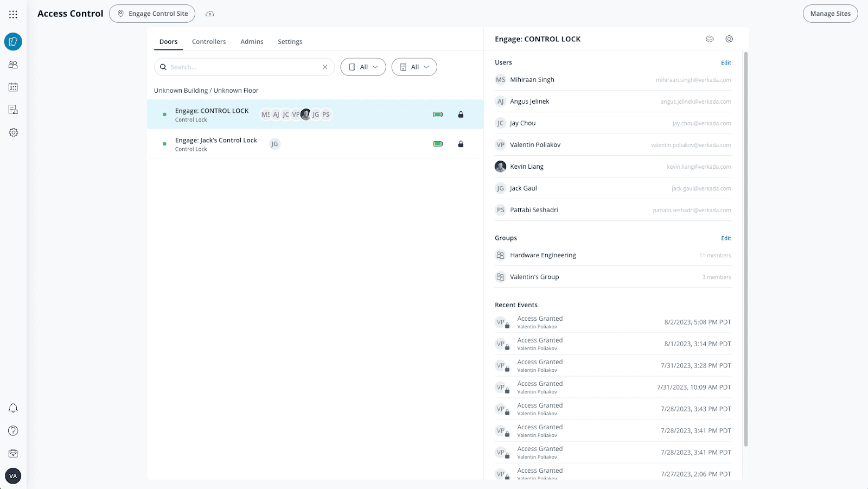Click the notifications bell icon
The height and width of the screenshot is (489, 868).
[x=13, y=408]
